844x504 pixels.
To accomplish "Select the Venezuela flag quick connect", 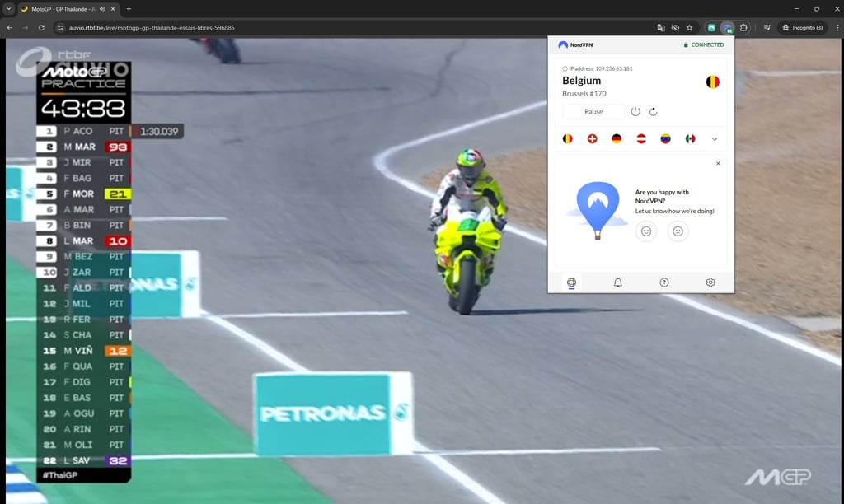I will tap(666, 139).
